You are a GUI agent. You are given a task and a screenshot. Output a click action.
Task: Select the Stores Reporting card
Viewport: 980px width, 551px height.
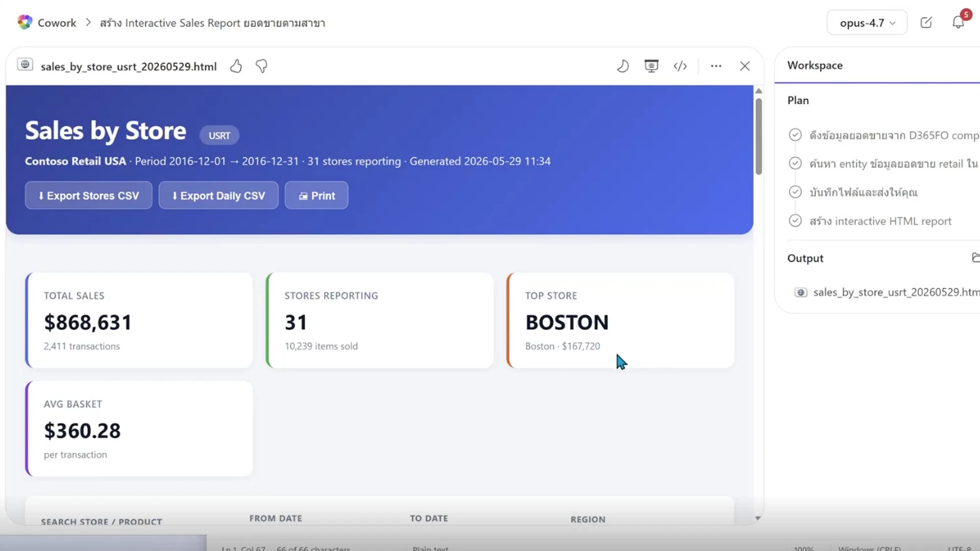(380, 320)
